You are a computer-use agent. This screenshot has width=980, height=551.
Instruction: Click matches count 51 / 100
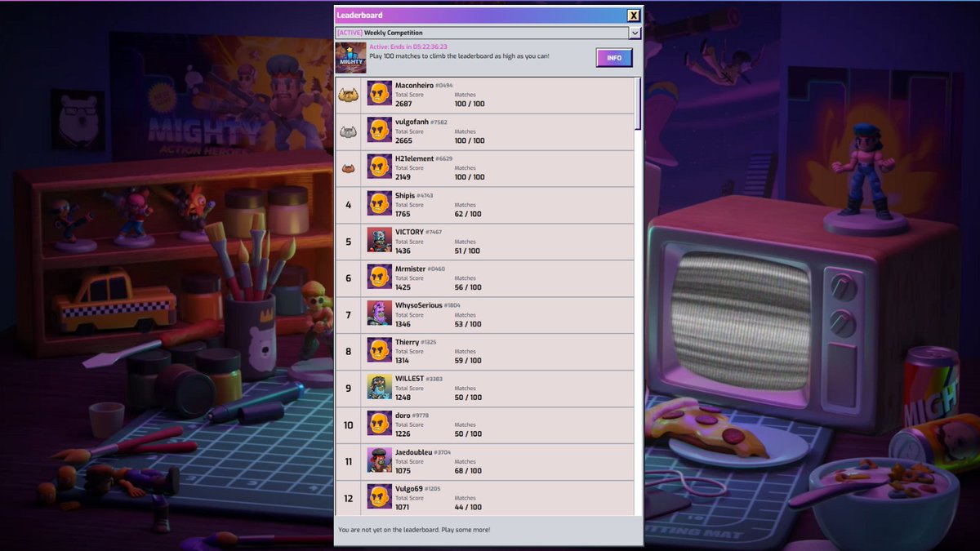[x=468, y=251]
